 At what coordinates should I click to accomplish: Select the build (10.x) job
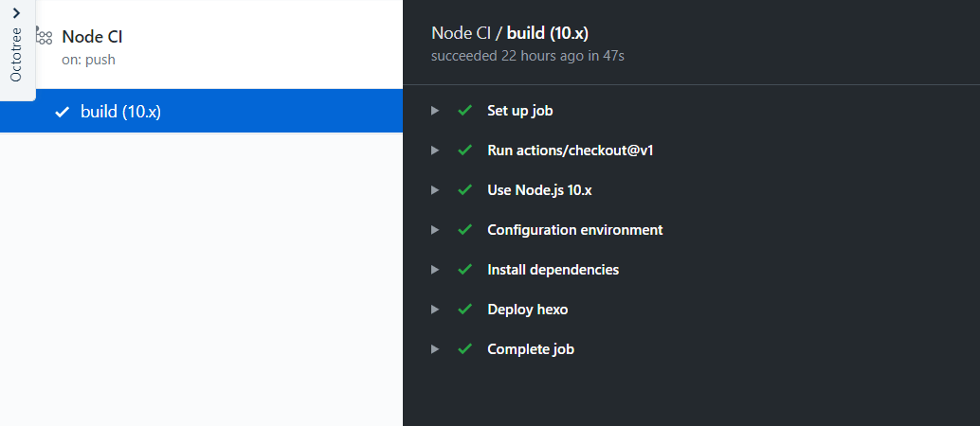(120, 112)
